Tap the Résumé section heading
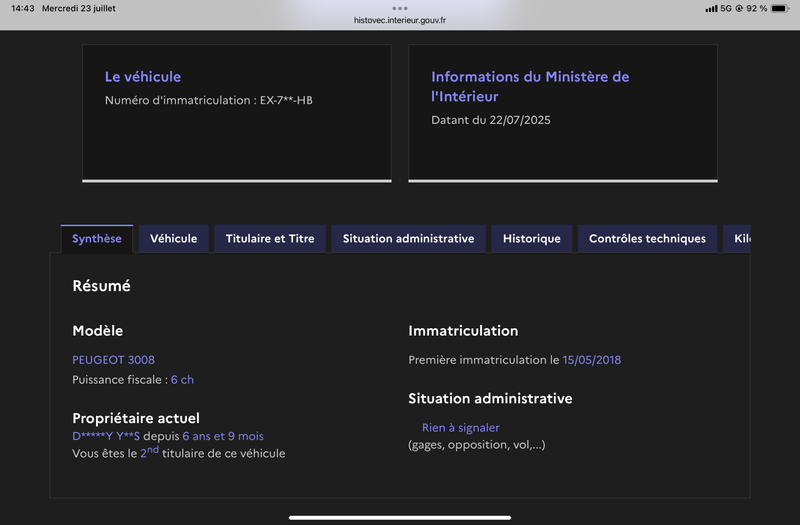 tap(102, 286)
